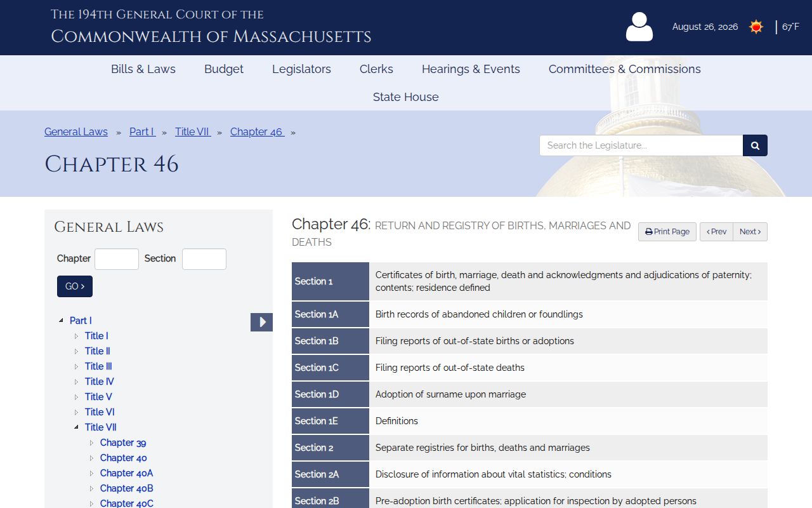Select Chapter 40B in the tree

coord(127,488)
